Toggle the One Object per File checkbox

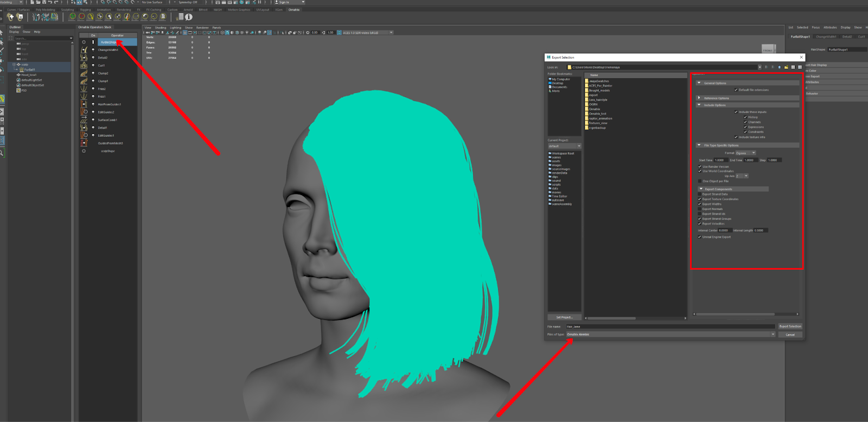click(x=700, y=181)
